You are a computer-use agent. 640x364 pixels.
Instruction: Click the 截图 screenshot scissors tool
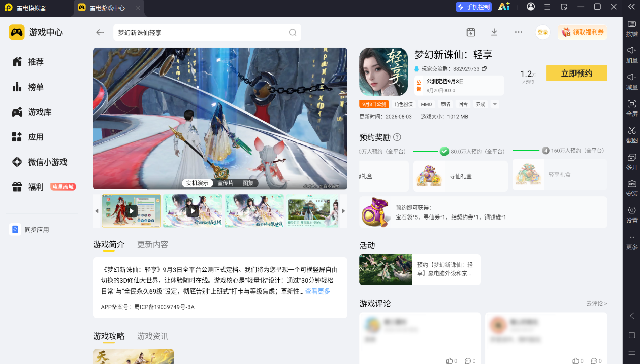click(632, 135)
